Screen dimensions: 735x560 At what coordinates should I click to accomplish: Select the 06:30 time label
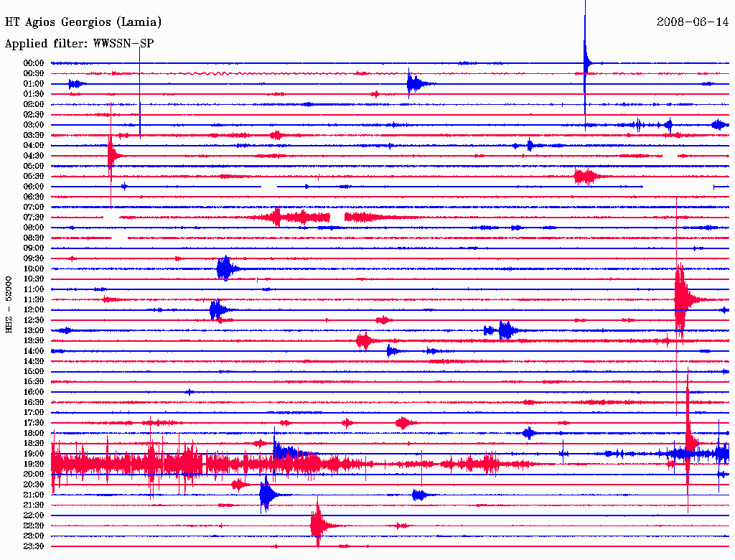[x=34, y=197]
